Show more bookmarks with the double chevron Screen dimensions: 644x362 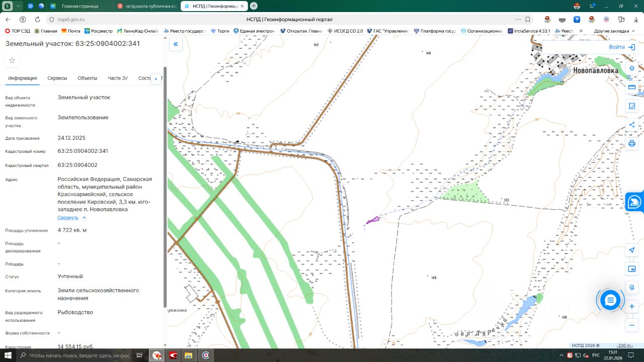[x=581, y=31]
